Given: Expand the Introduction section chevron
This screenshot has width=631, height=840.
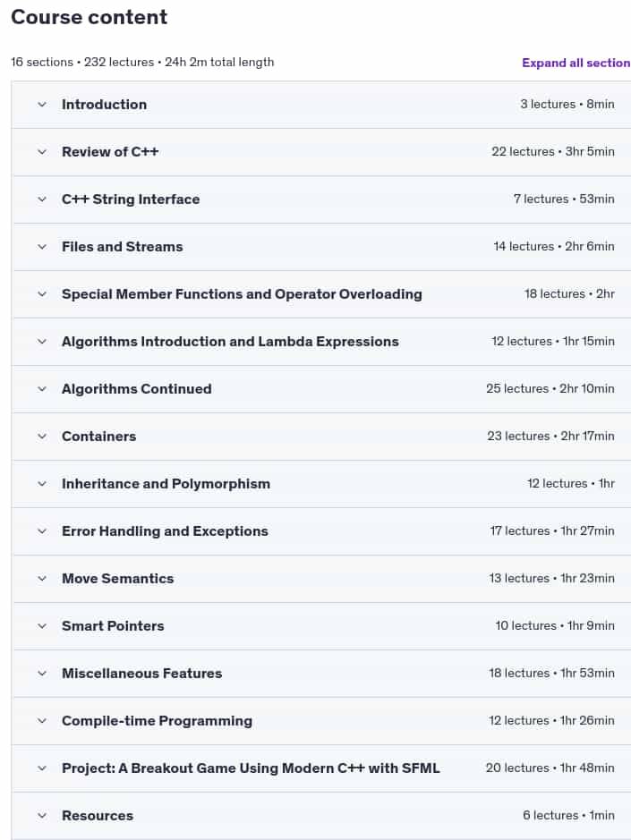Looking at the screenshot, I should pos(42,105).
